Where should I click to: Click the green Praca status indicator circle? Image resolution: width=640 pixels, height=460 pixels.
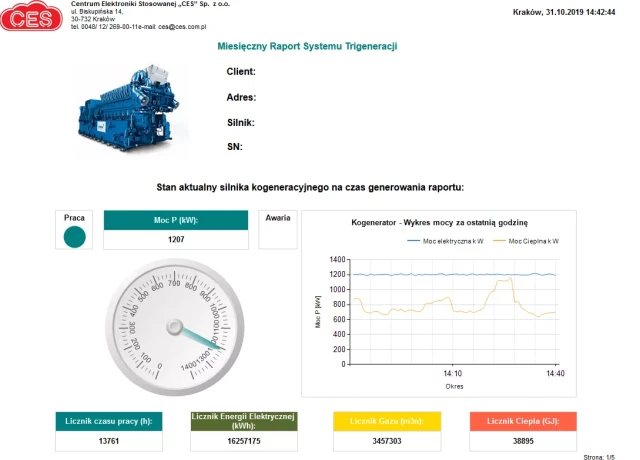tap(74, 237)
